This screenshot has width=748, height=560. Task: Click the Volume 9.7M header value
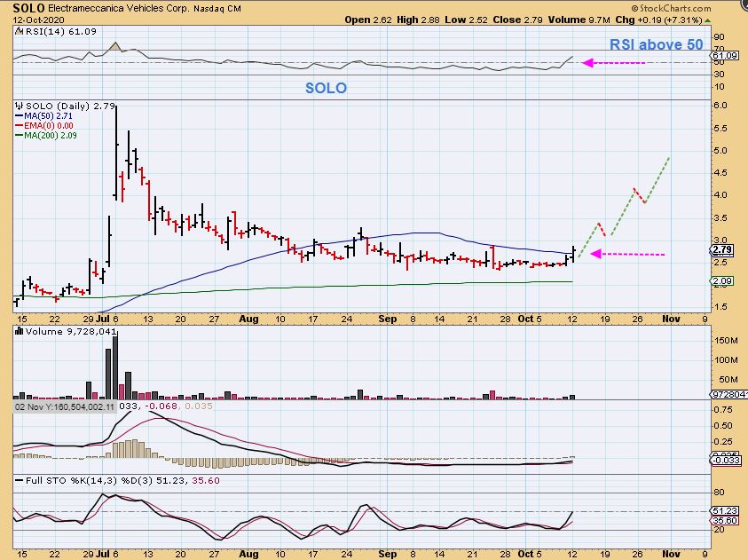coord(579,20)
